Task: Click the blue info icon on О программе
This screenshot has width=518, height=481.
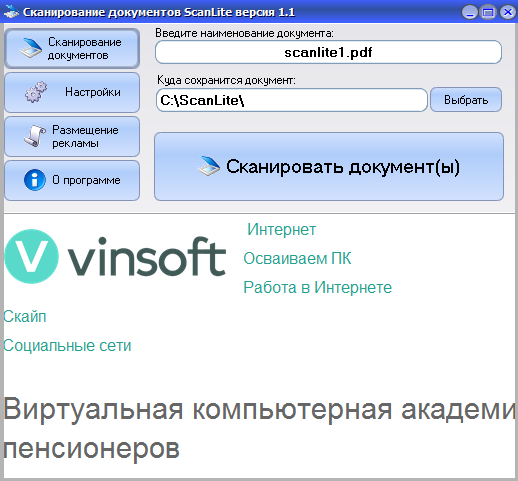Action: coord(34,180)
